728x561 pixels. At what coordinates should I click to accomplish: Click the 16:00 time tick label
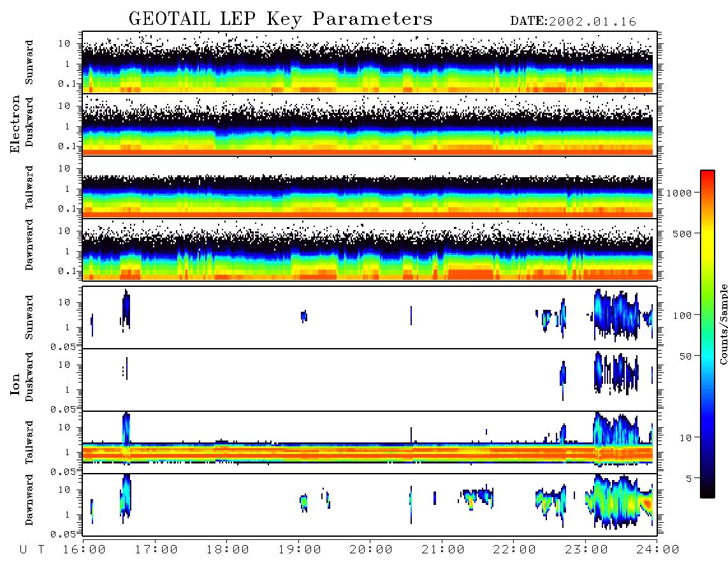[x=85, y=550]
